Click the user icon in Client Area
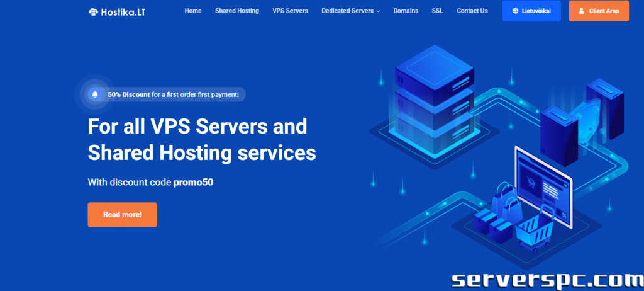Screen dimensions: 644x291 581,11
